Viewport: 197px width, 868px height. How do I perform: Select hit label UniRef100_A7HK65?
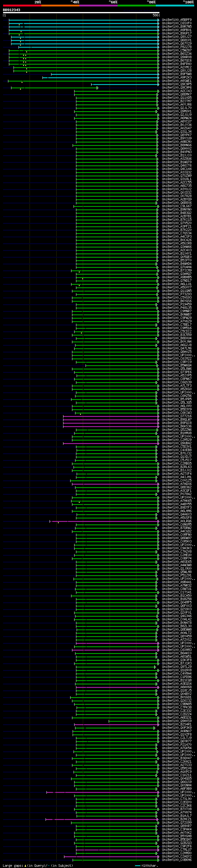pyautogui.click(x=177, y=501)
